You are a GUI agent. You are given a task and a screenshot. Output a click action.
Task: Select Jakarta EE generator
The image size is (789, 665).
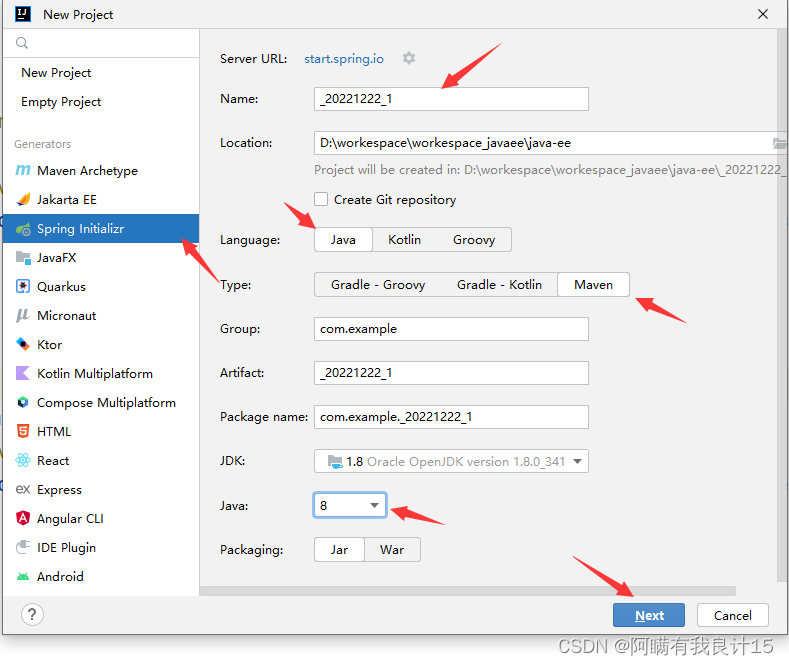(101, 200)
